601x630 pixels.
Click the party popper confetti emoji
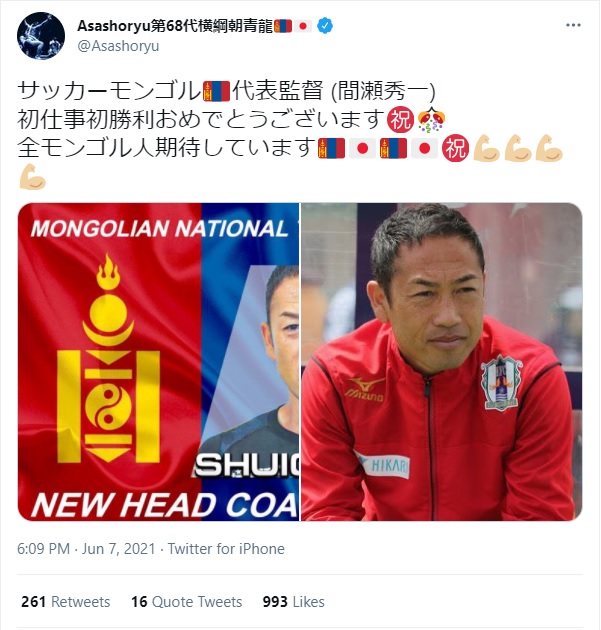click(x=431, y=120)
